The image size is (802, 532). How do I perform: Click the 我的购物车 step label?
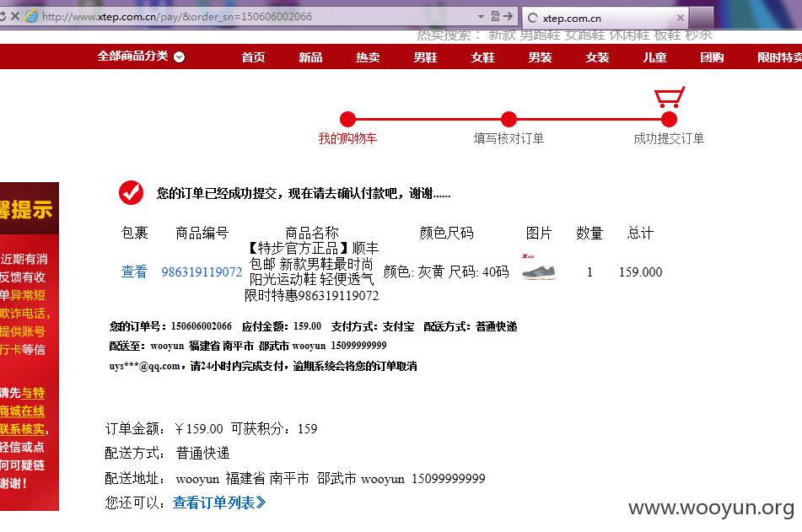tap(347, 138)
